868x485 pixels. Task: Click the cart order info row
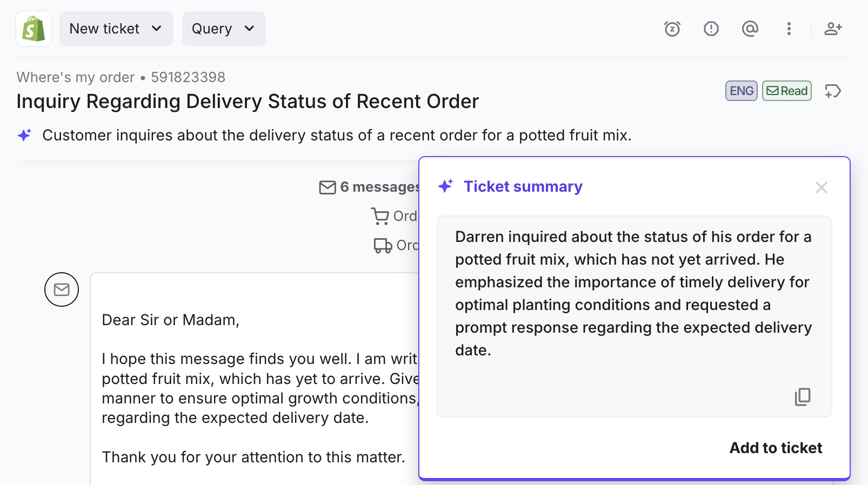(x=394, y=216)
